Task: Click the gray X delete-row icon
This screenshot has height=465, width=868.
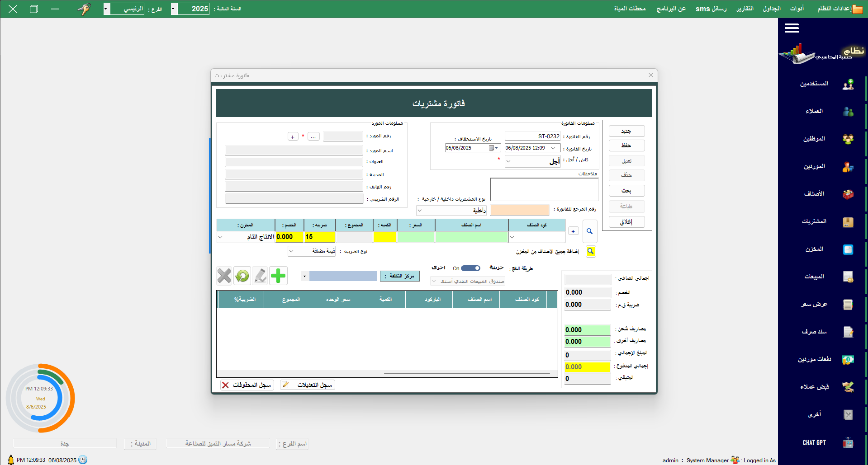Action: click(x=224, y=276)
